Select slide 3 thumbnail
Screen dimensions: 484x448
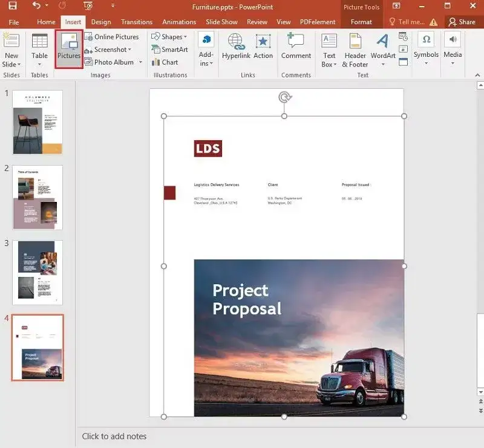pos(38,273)
